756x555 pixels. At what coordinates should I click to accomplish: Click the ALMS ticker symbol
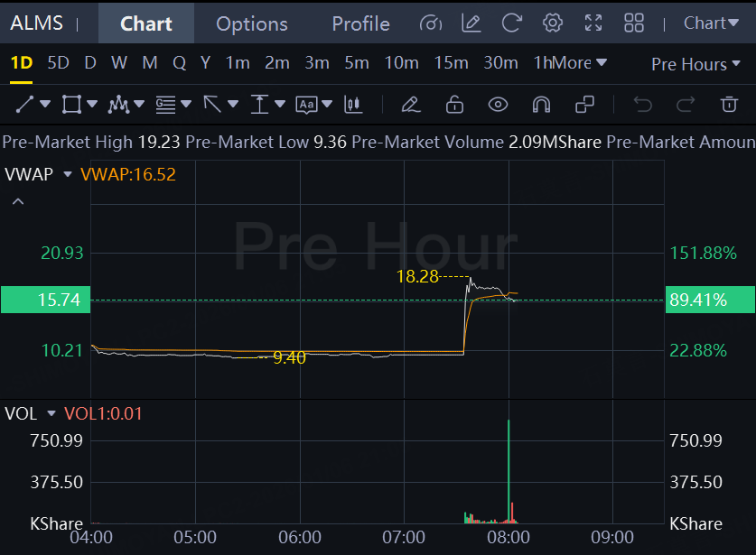click(37, 23)
